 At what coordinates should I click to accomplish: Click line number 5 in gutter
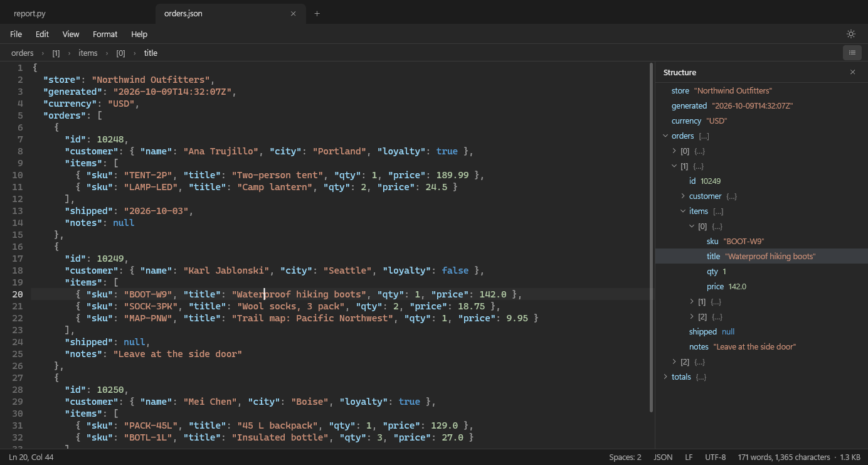coord(20,115)
